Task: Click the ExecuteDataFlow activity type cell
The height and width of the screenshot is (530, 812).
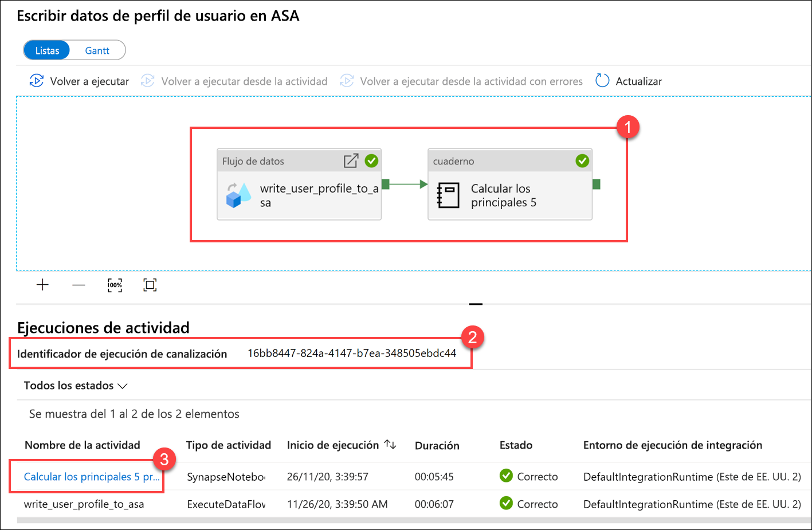Action: pos(226,504)
